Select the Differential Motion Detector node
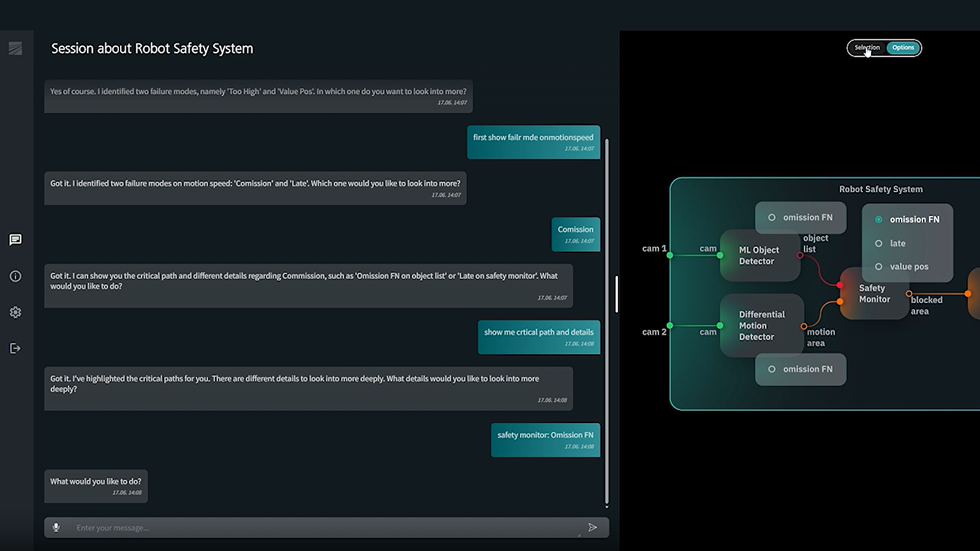980x551 pixels. tap(761, 326)
